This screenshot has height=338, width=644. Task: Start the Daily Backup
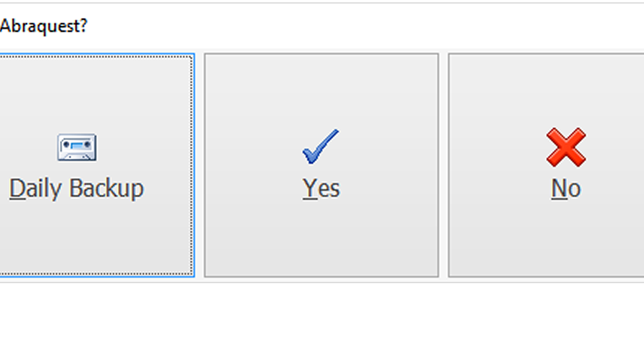[x=96, y=165]
